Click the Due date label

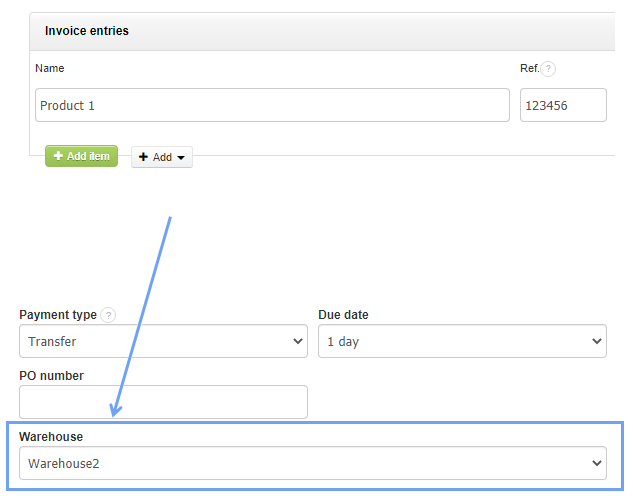click(343, 315)
